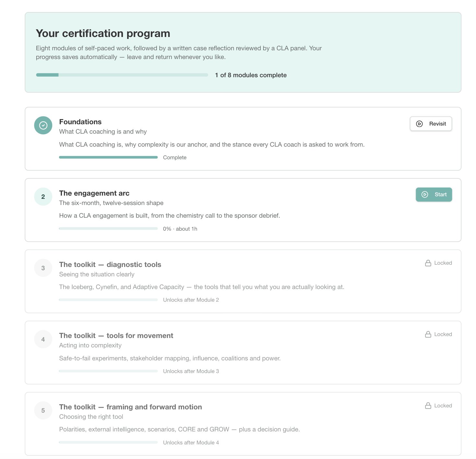
Task: Click 'Acting into complexity' subtitle
Action: coord(90,345)
